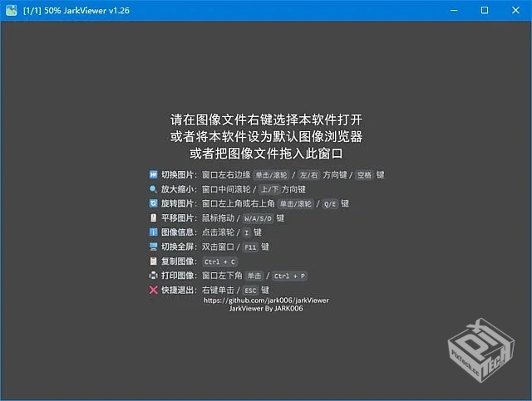Viewport: 532px width, 401px height.
Task: Click the '空格' key hint
Action: [x=364, y=175]
